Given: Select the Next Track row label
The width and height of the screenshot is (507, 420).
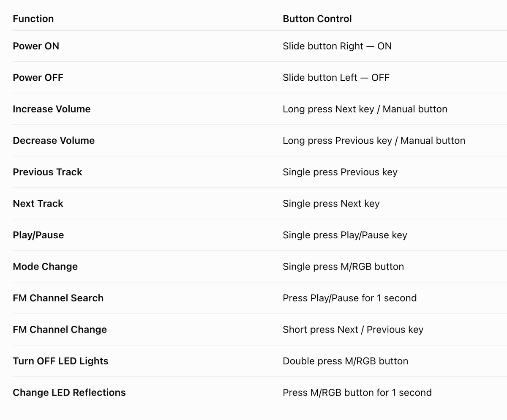Looking at the screenshot, I should (x=38, y=203).
